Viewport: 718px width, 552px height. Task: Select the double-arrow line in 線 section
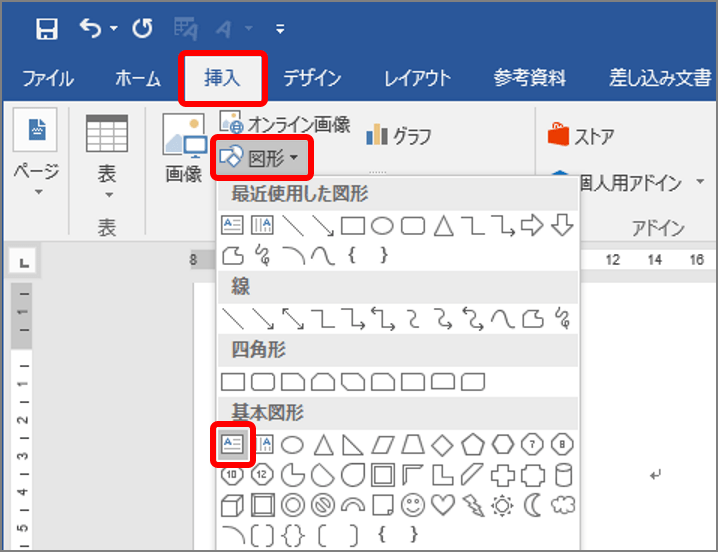click(293, 318)
